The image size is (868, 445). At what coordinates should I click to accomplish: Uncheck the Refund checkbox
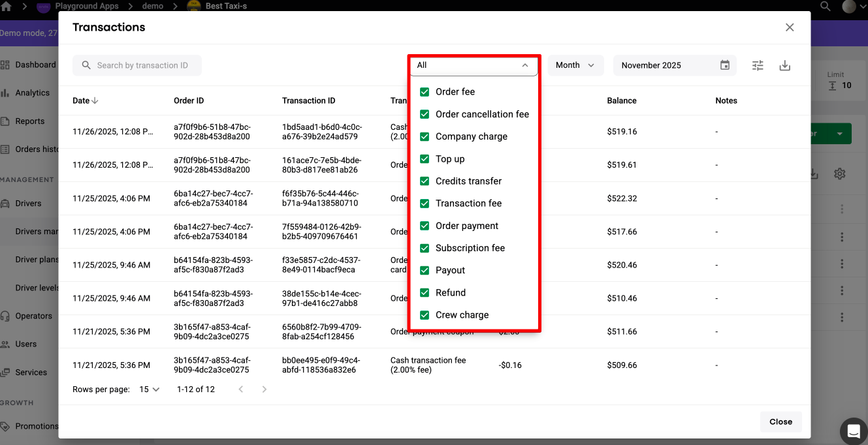click(425, 292)
